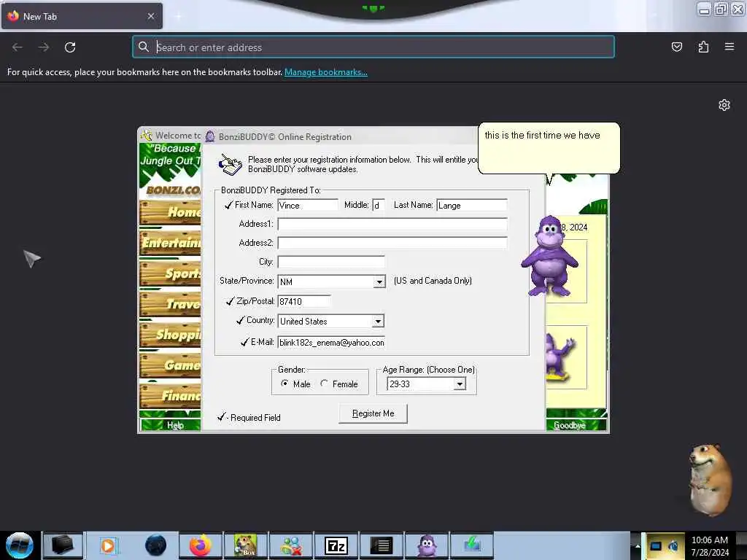Click the hamster desktop character
This screenshot has height=560, width=747.
tap(711, 479)
